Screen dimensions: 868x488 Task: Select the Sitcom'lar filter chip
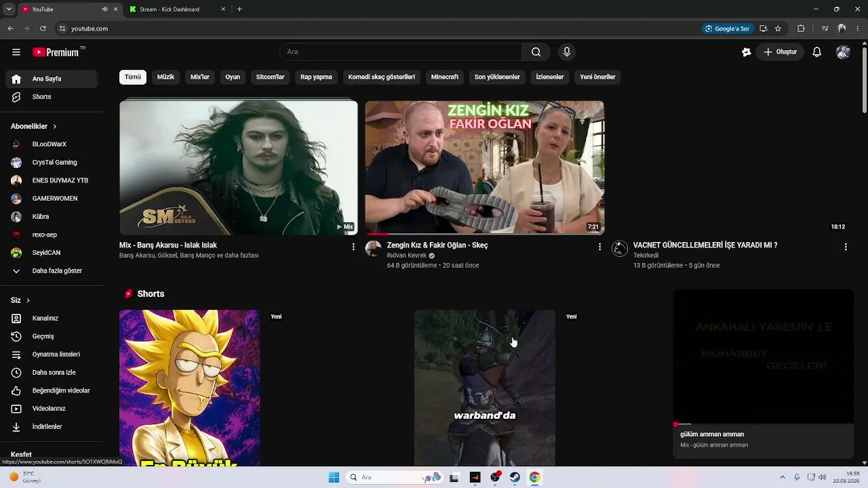[270, 77]
